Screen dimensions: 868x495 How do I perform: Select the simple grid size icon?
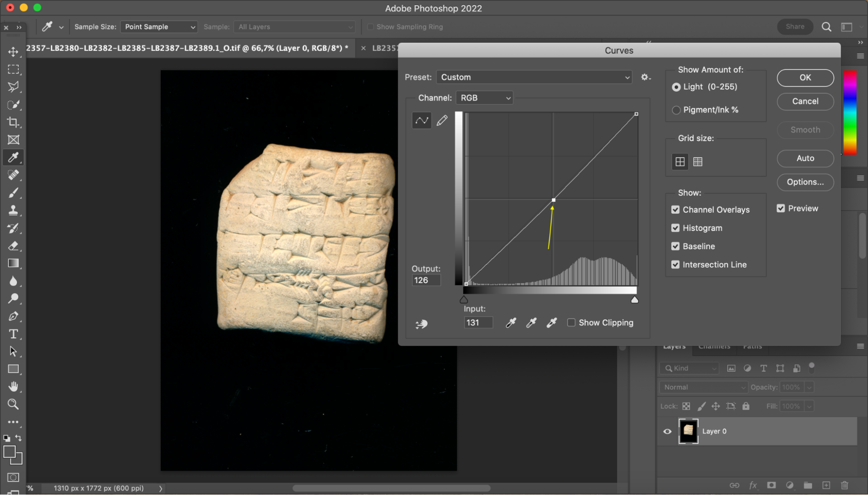click(x=680, y=162)
